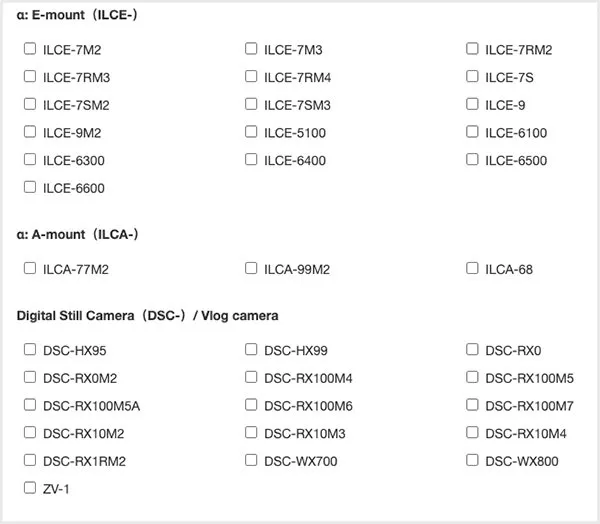Check the ILCA-77M2 A-mount checkbox
Image resolution: width=600 pixels, height=524 pixels.
[29, 268]
